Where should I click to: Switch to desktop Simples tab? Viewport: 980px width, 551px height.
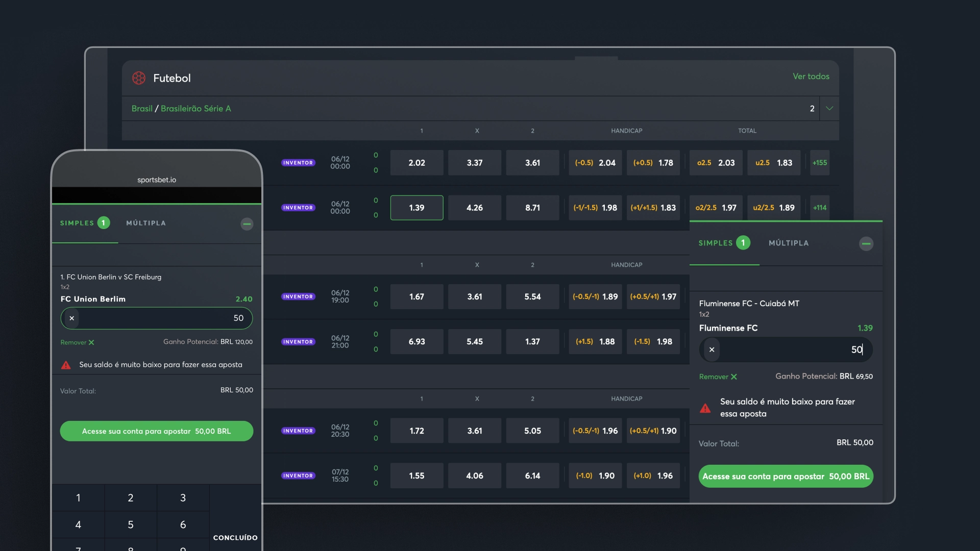[724, 243]
